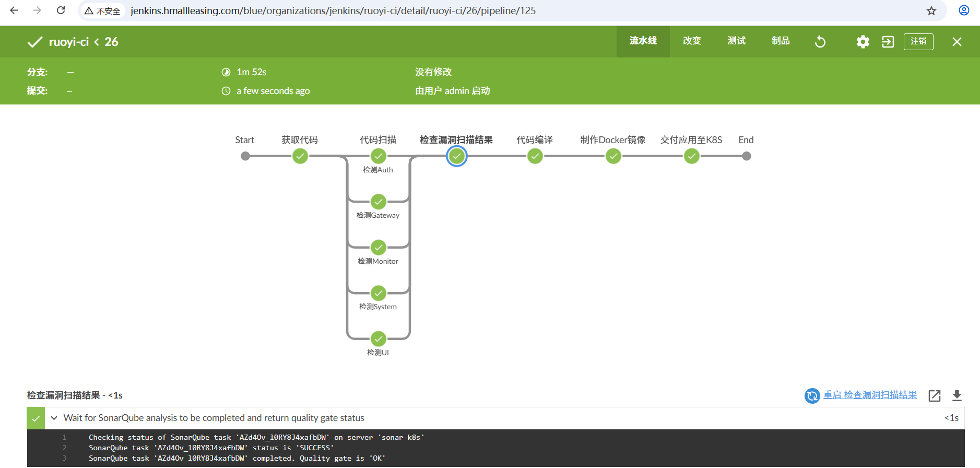Open the pipeline settings gear
This screenshot has width=980, height=468.
[863, 42]
